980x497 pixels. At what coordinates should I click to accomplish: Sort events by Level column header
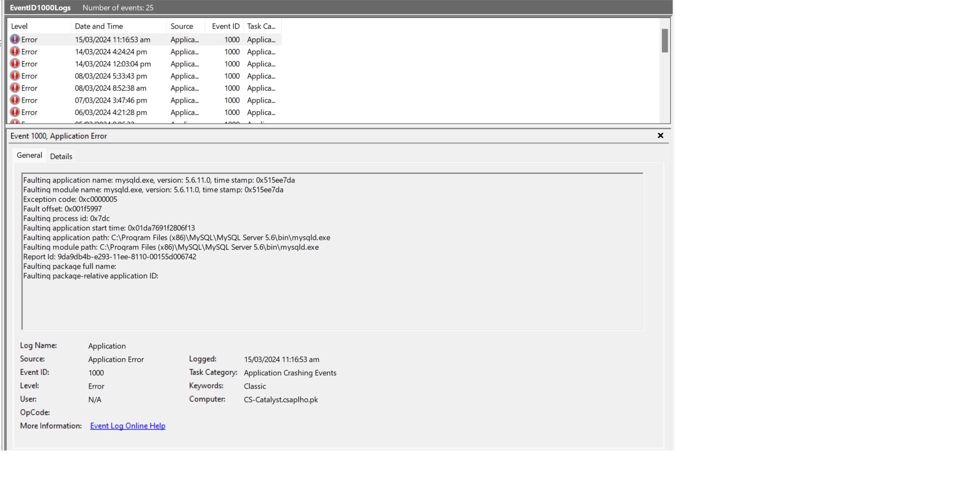19,26
